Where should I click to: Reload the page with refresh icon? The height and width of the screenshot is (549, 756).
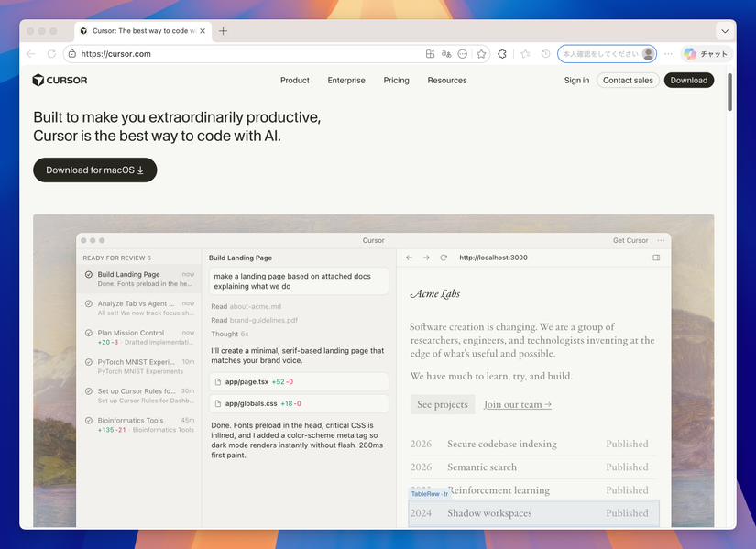(x=51, y=54)
